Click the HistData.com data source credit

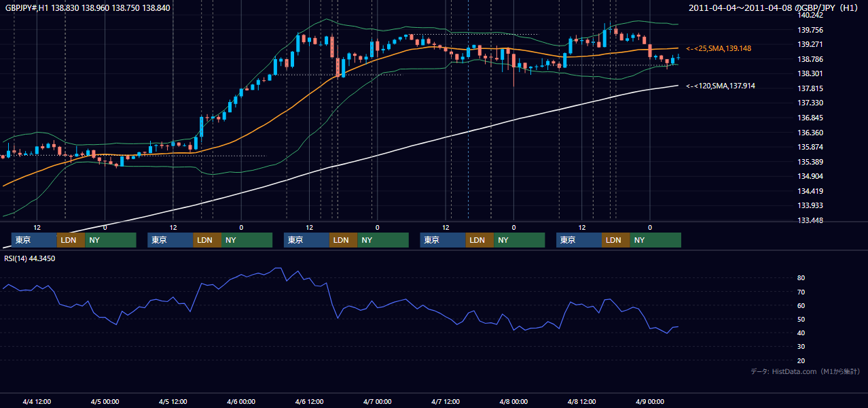[x=806, y=371]
